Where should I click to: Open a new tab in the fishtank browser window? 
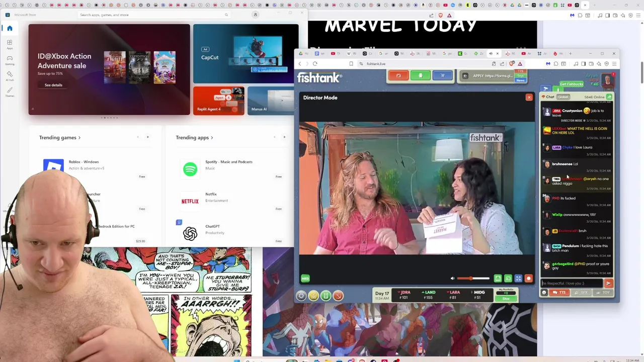570,53
